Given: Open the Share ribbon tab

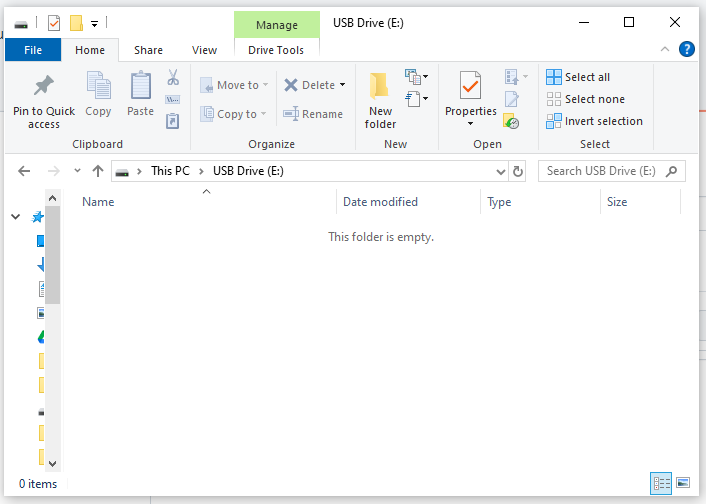Looking at the screenshot, I should (148, 50).
